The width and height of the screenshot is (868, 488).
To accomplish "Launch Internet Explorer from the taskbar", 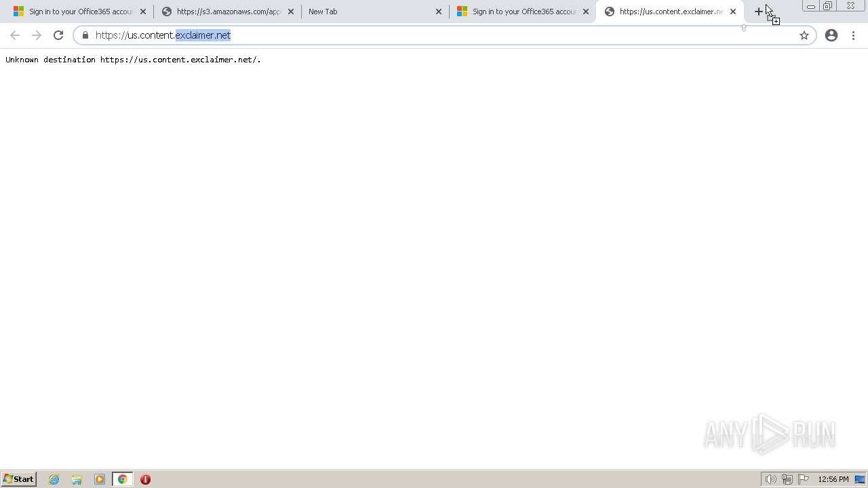I will pyautogui.click(x=54, y=479).
